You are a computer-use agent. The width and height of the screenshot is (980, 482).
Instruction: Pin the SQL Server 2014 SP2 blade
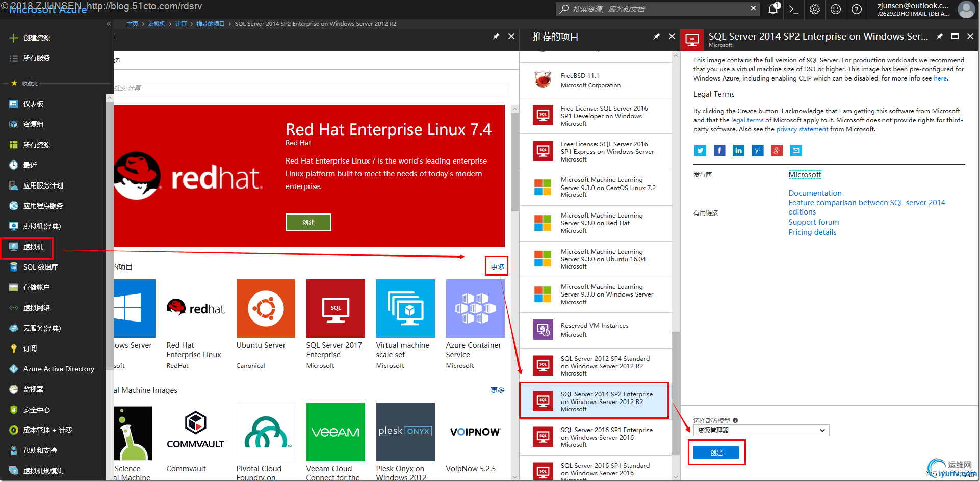940,36
